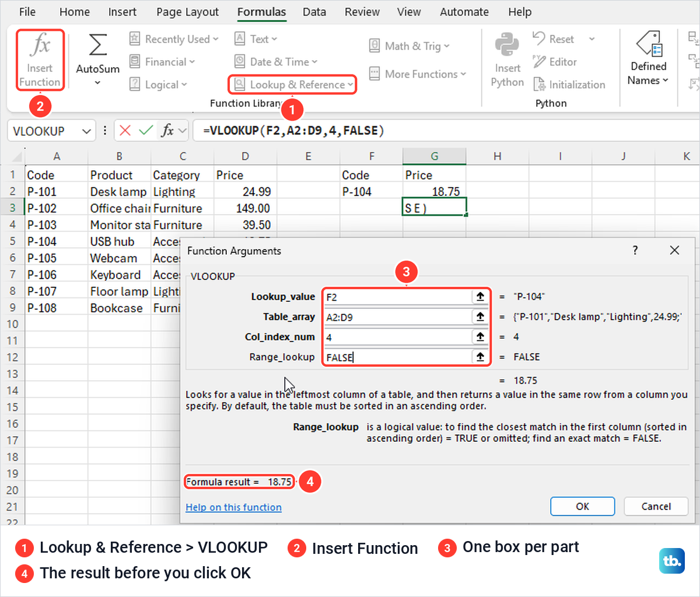Click the Col_index_num field containing 4
The image size is (700, 597).
pos(397,337)
